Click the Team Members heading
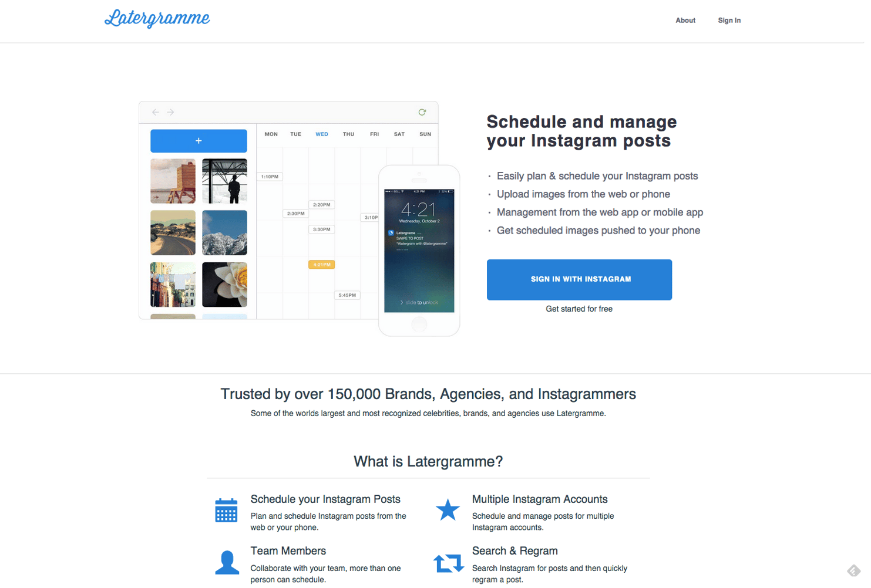The width and height of the screenshot is (871, 588). click(288, 551)
